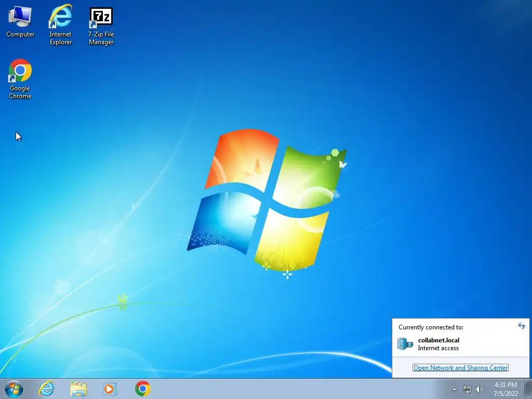
Task: Open Windows Explorer from the taskbar
Action: 78,389
